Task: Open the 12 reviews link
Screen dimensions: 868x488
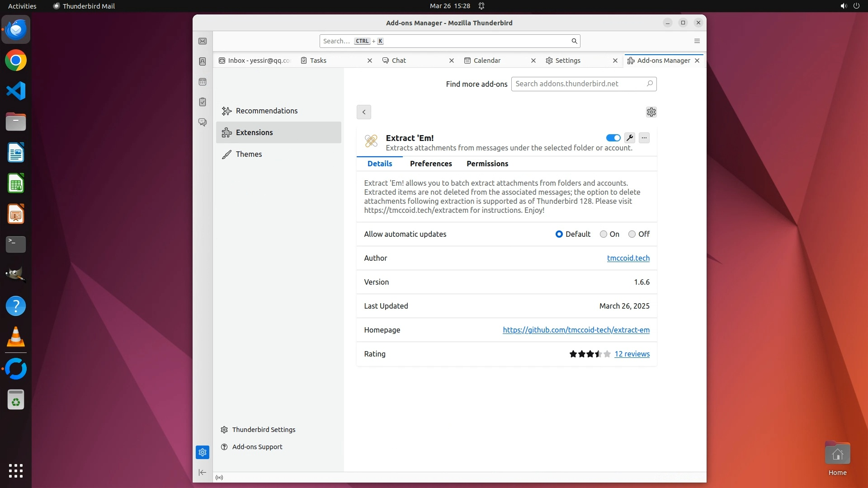Action: click(x=632, y=354)
